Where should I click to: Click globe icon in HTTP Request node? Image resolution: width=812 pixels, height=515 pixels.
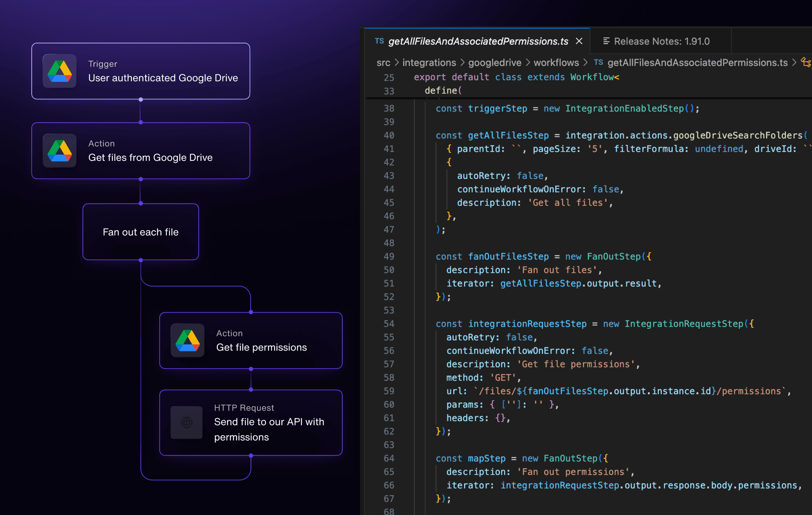[187, 423]
